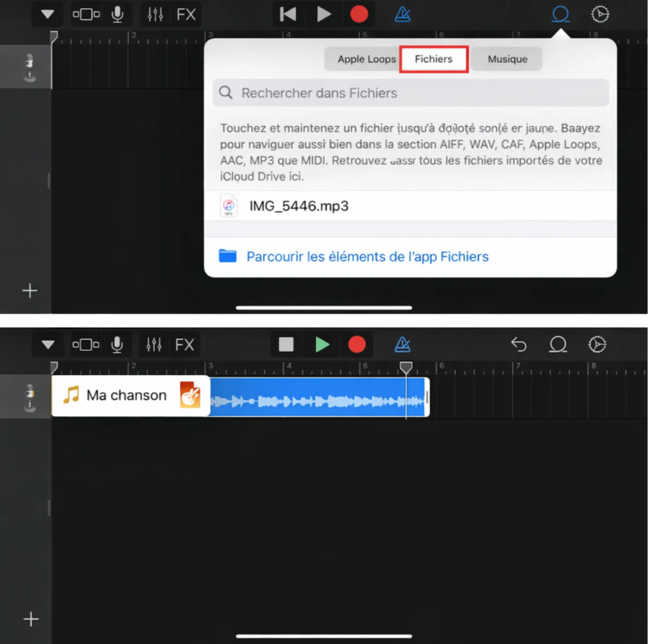Open the navigation dropdown in the bottom screenshot
This screenshot has height=644, width=648.
coord(48,345)
